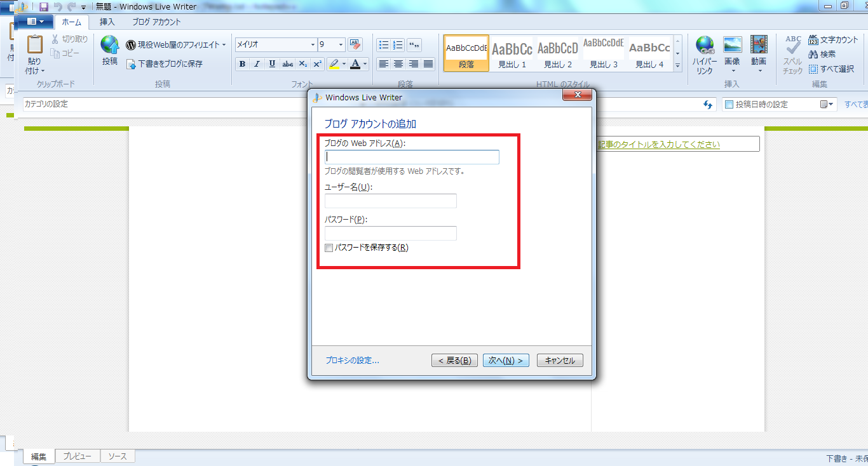Check the パスワードを保存する checkbox
The width and height of the screenshot is (868, 466).
[329, 248]
